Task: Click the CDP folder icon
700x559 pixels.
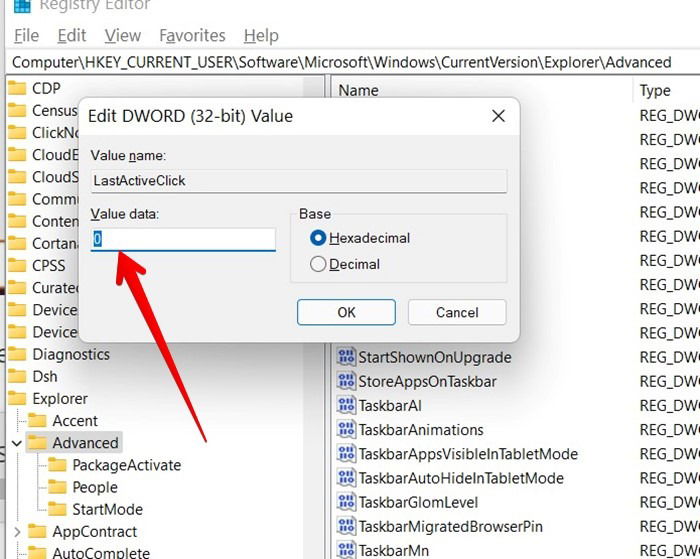Action: [17, 88]
